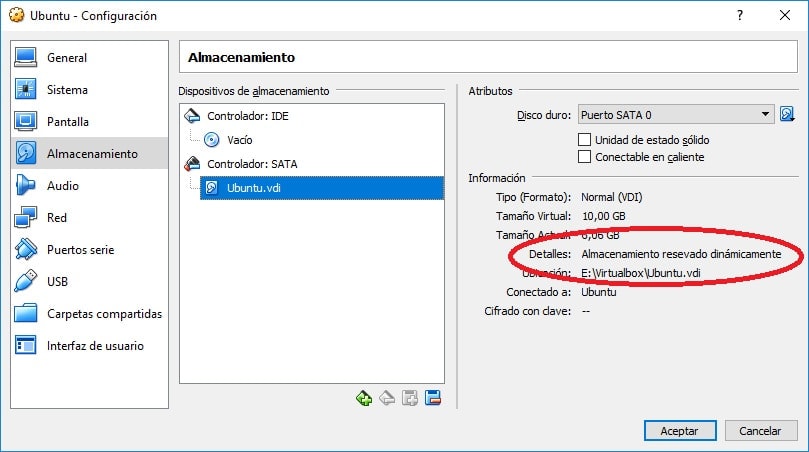Open the Carpetas compartidas folder icon
809x452 pixels.
click(x=25, y=313)
